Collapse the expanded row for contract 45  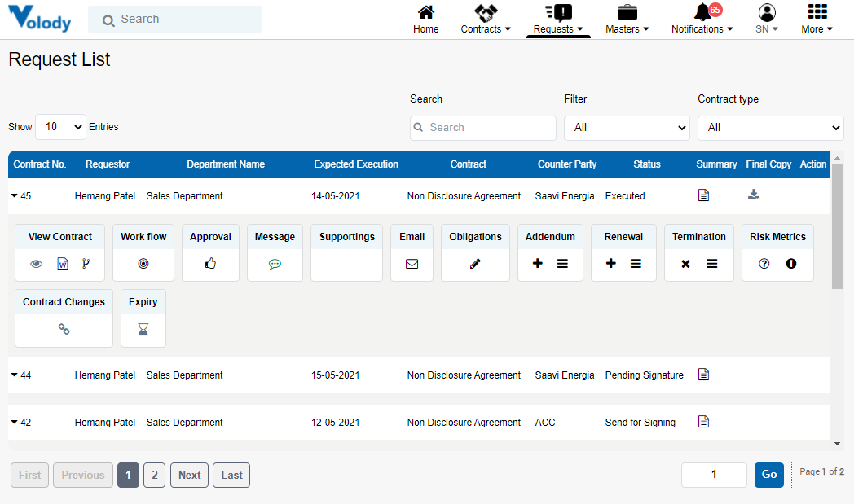14,195
